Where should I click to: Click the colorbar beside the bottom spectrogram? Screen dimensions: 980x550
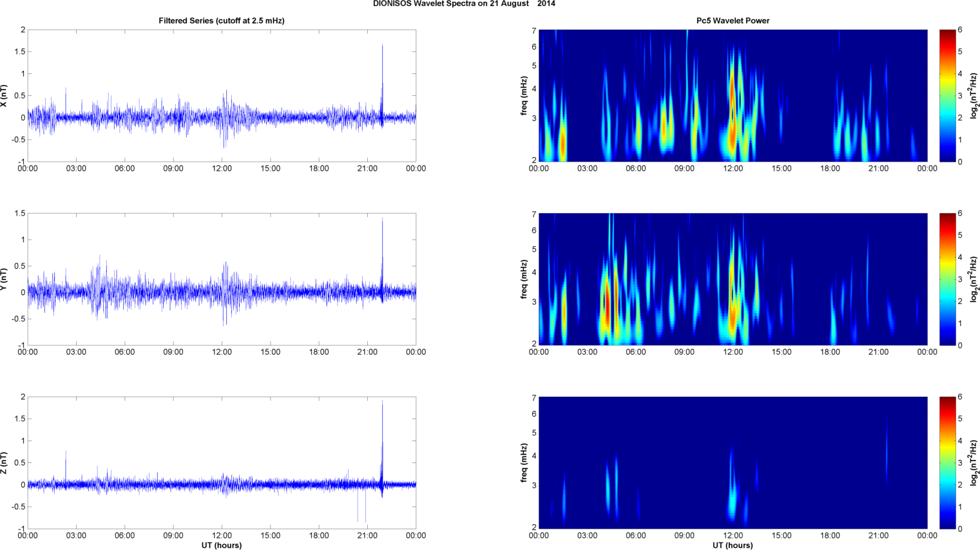(947, 462)
